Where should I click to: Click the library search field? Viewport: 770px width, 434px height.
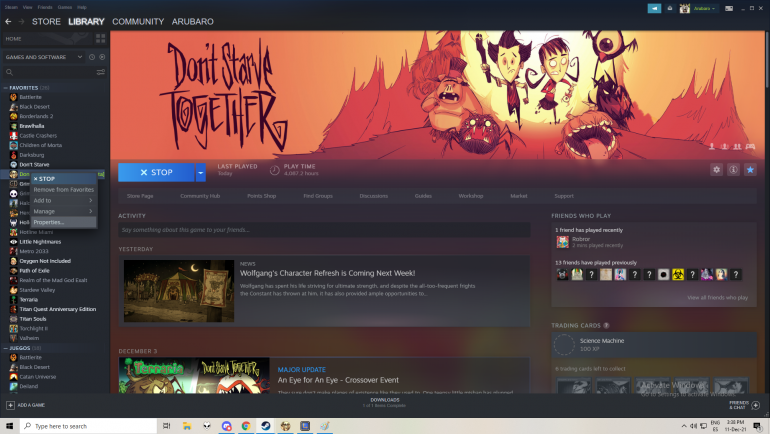(x=49, y=72)
